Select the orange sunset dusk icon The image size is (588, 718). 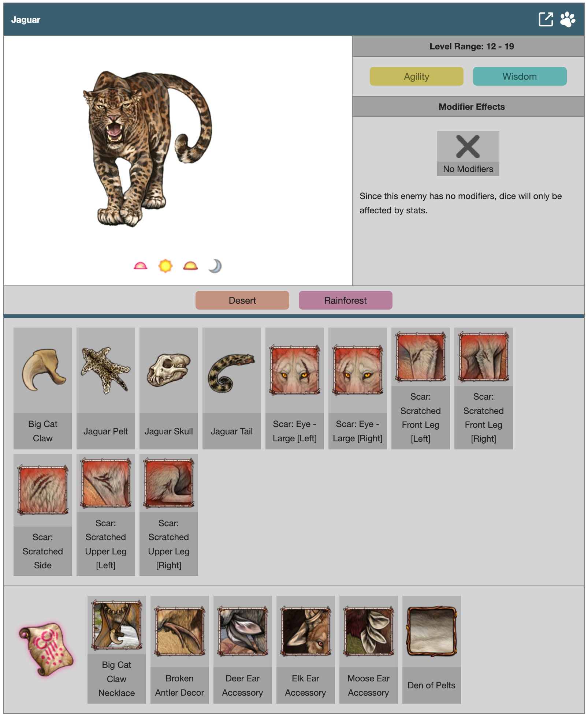(190, 266)
